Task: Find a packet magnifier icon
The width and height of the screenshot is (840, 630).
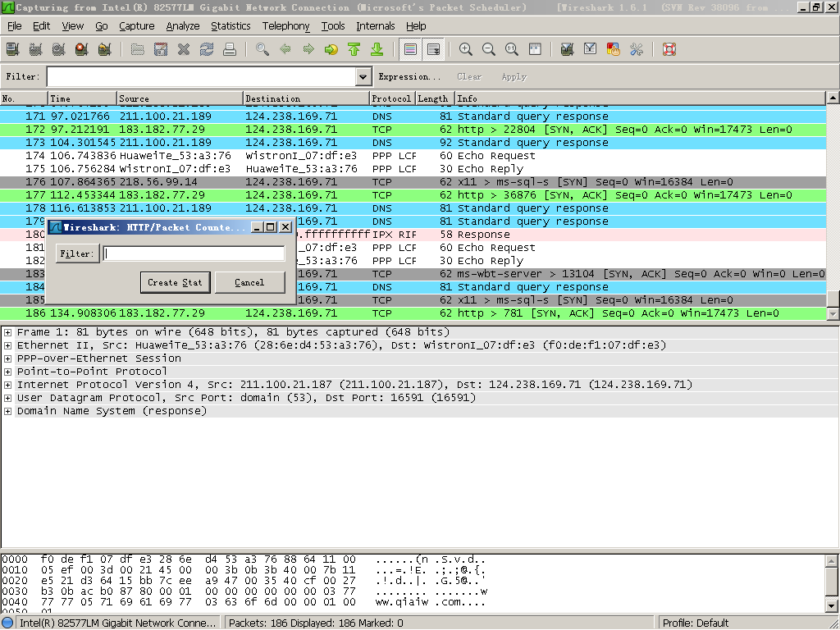Action: point(262,49)
